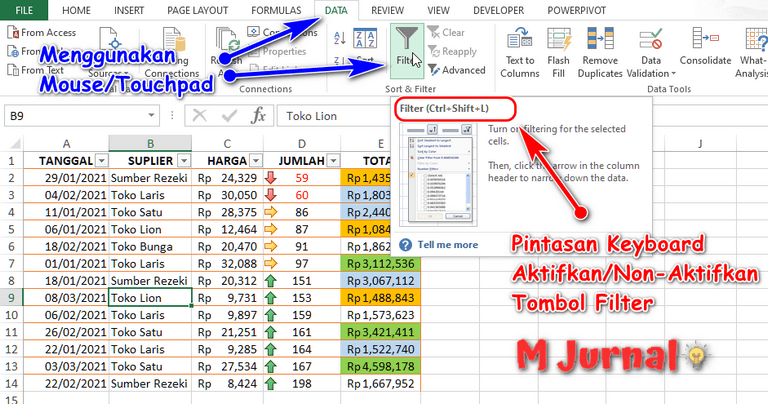The image size is (768, 404).
Task: Select the DATA ribbon tab
Action: tap(336, 10)
